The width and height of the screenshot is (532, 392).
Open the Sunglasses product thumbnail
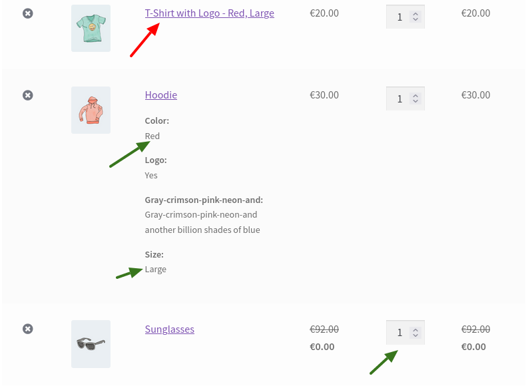pyautogui.click(x=91, y=344)
